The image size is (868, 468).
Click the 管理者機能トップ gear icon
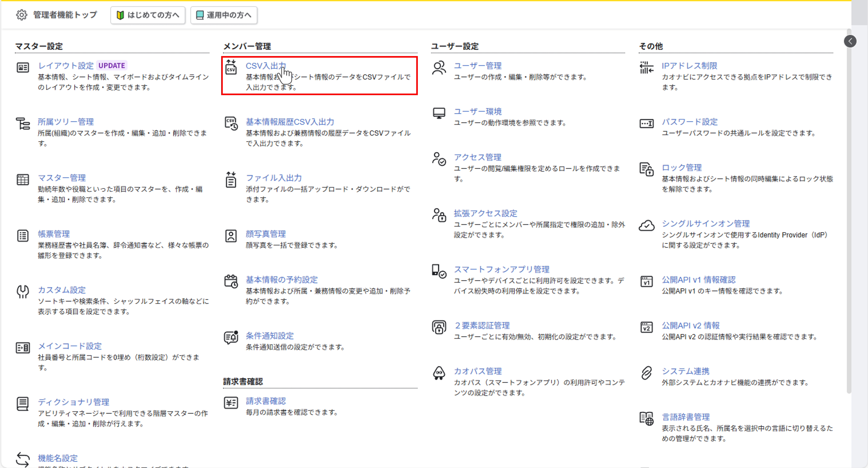tap(22, 15)
